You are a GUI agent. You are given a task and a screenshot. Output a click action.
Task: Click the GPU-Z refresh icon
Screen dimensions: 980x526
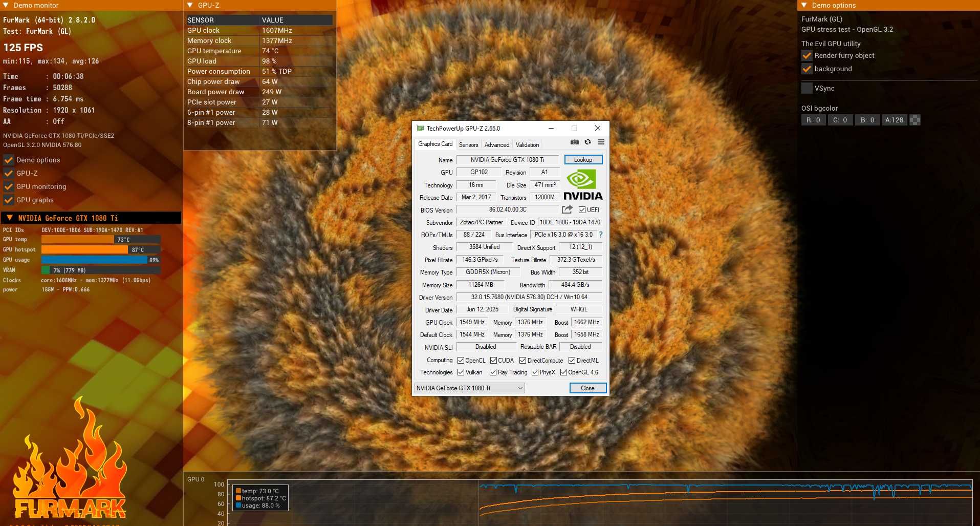click(587, 142)
